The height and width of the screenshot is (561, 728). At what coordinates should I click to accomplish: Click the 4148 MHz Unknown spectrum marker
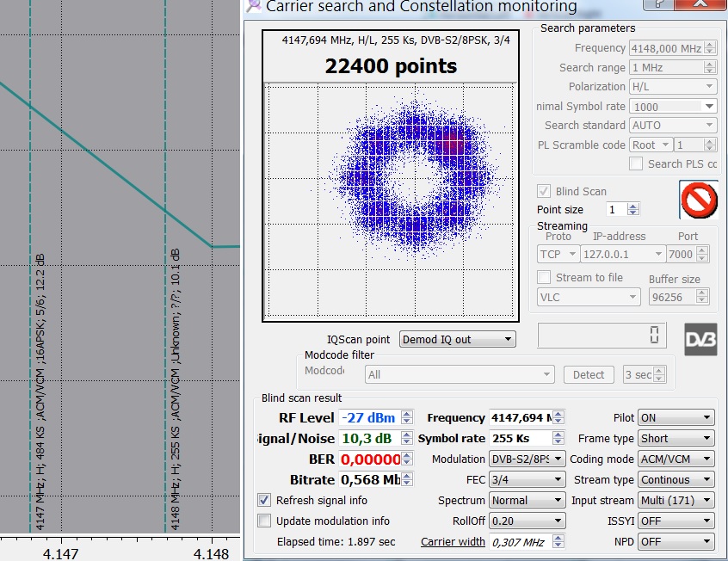[x=175, y=389]
